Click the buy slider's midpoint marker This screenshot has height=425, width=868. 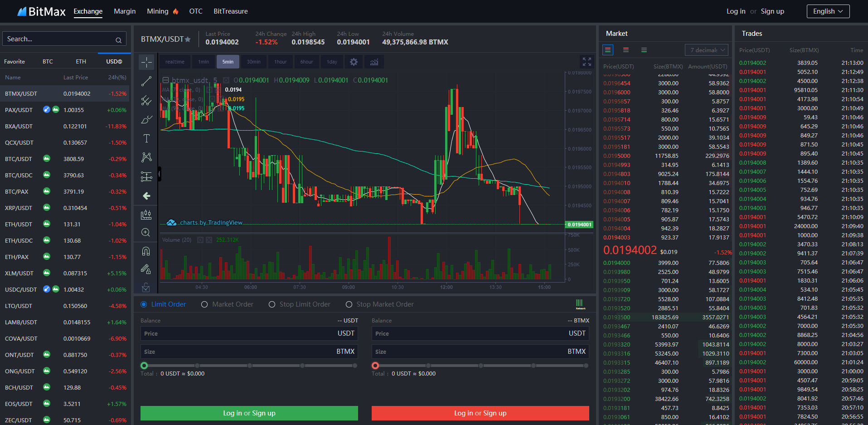pos(250,366)
